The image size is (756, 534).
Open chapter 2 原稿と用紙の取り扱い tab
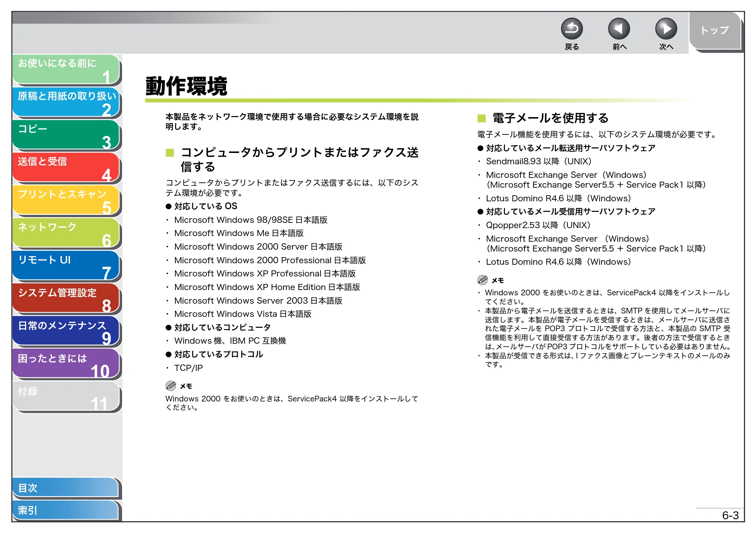pyautogui.click(x=66, y=102)
